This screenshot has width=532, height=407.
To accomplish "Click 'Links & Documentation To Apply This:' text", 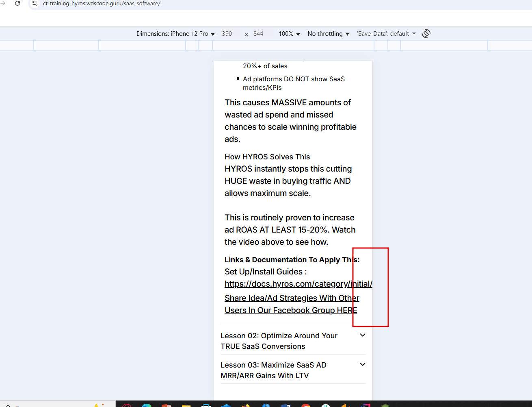I will [292, 260].
